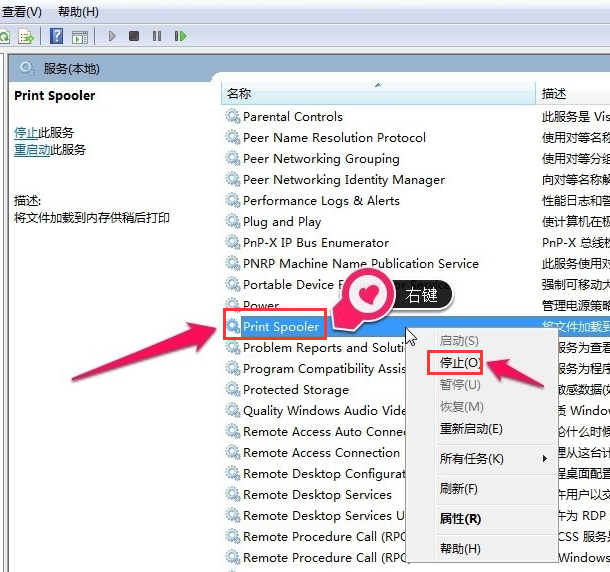Click the 重启动 link in the left panel
Image resolution: width=610 pixels, height=572 pixels.
(32, 150)
